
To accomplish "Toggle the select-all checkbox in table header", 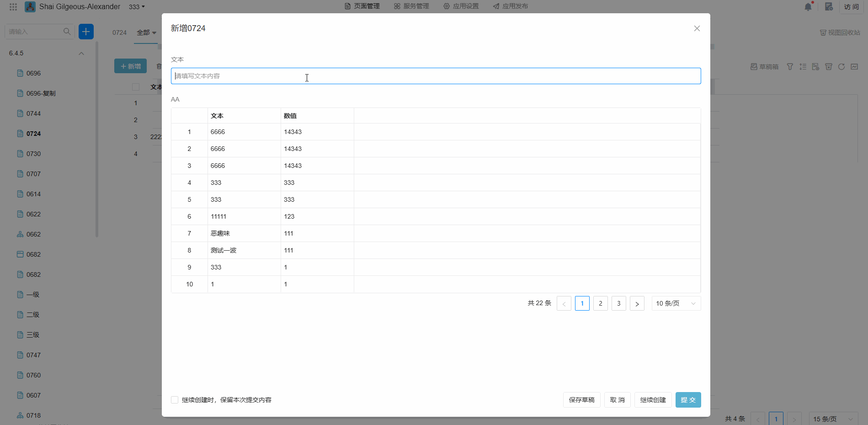I will tap(136, 87).
